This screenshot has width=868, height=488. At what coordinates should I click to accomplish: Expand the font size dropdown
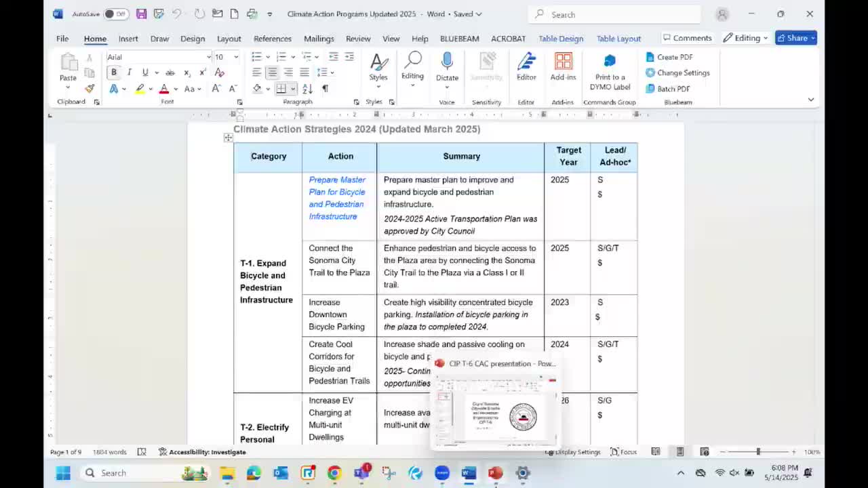click(x=235, y=57)
